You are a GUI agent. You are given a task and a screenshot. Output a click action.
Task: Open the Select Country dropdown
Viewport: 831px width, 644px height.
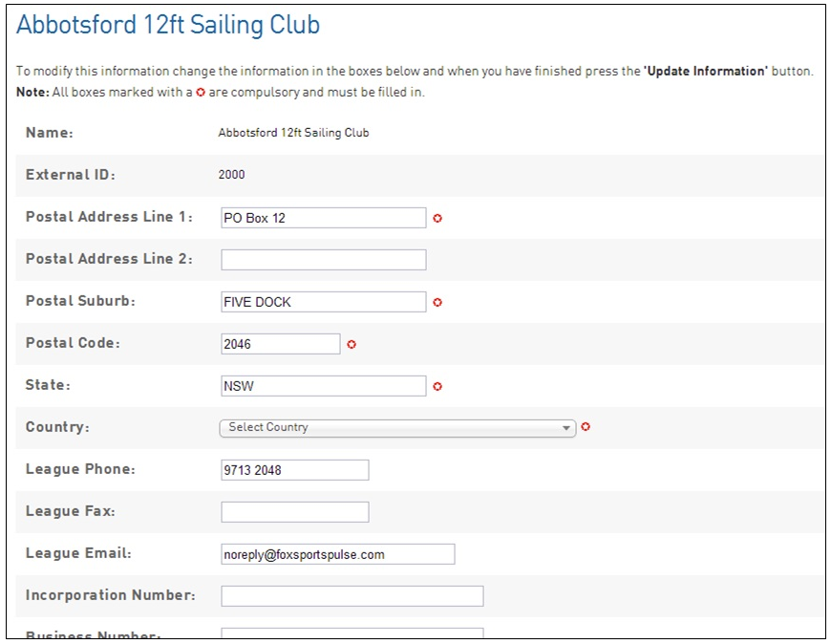[396, 428]
